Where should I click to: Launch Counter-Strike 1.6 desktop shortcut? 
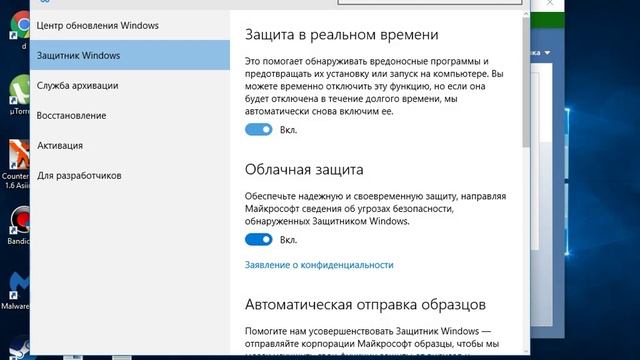pos(16,164)
